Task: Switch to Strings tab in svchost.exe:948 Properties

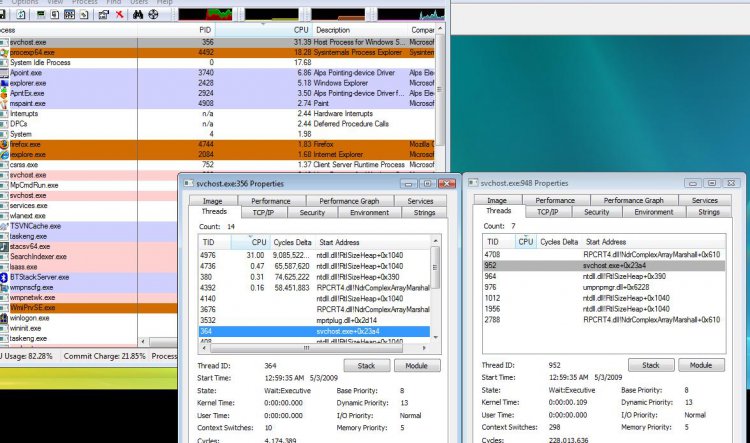Action: [709, 212]
